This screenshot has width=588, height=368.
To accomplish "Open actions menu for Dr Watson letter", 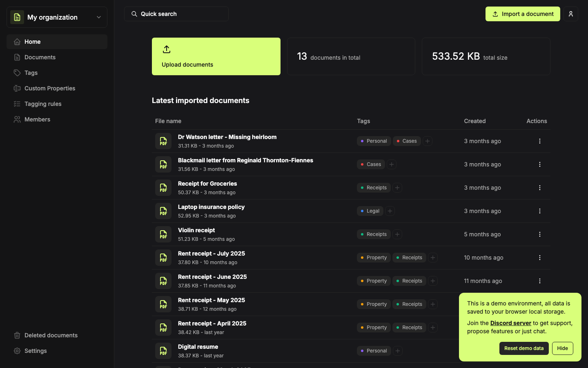I will click(539, 141).
